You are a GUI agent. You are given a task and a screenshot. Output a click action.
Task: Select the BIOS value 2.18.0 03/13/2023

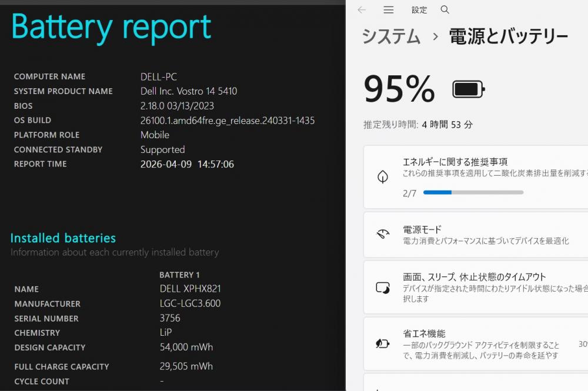click(x=177, y=106)
